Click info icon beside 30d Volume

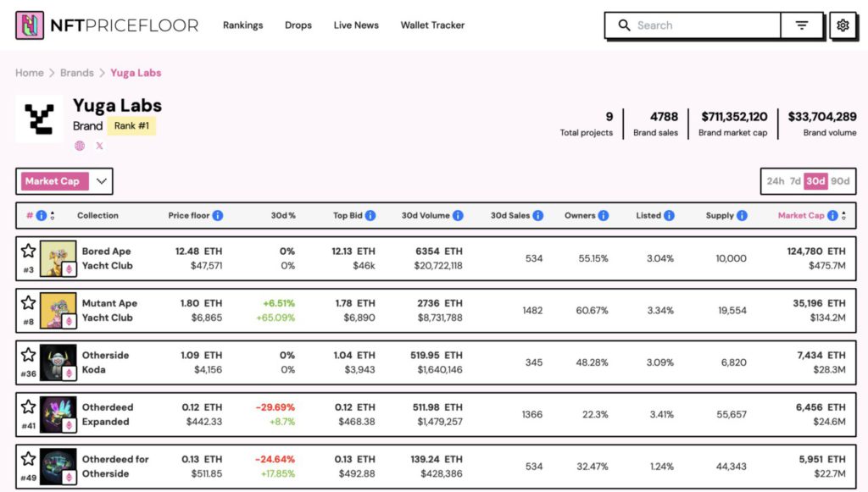tap(458, 216)
